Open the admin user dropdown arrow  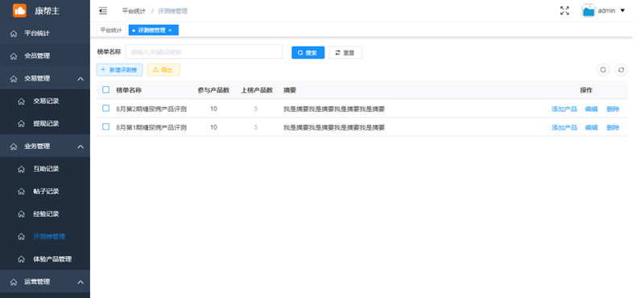622,10
